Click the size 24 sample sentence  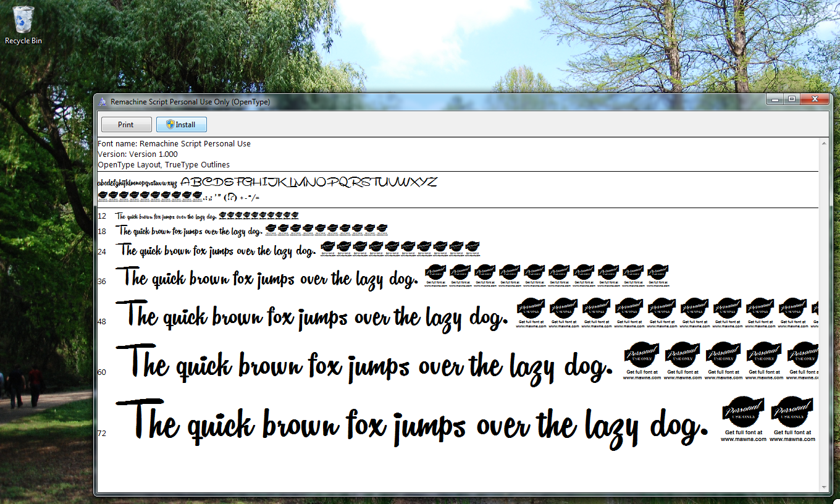point(218,250)
